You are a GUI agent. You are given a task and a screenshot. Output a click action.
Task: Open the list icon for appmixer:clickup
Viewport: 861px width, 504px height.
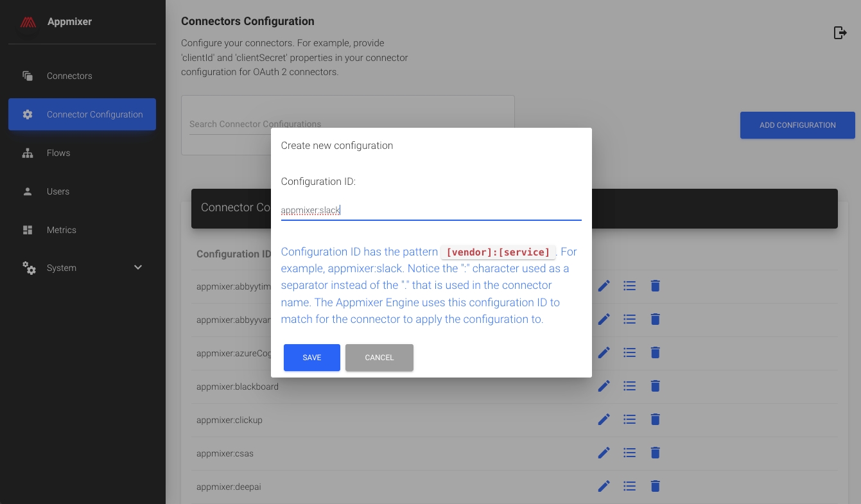click(629, 419)
